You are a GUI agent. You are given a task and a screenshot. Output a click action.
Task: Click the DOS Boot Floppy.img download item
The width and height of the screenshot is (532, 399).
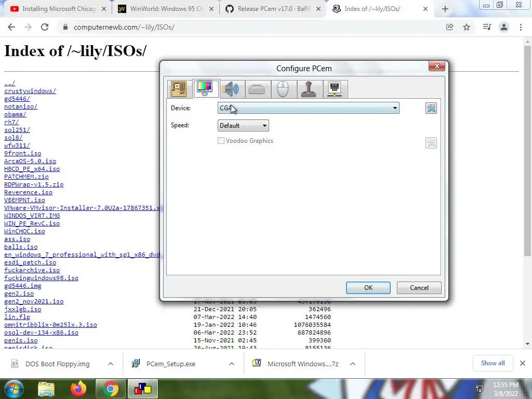coord(58,364)
